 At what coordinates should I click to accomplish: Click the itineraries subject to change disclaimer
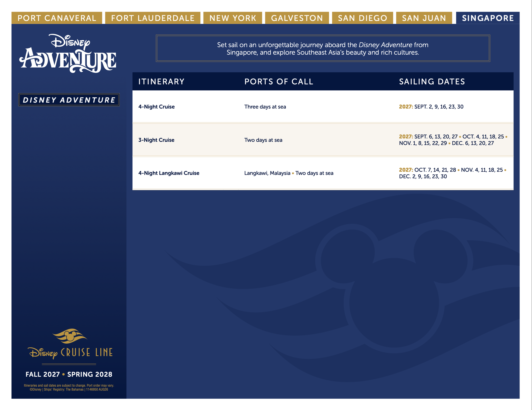click(69, 385)
